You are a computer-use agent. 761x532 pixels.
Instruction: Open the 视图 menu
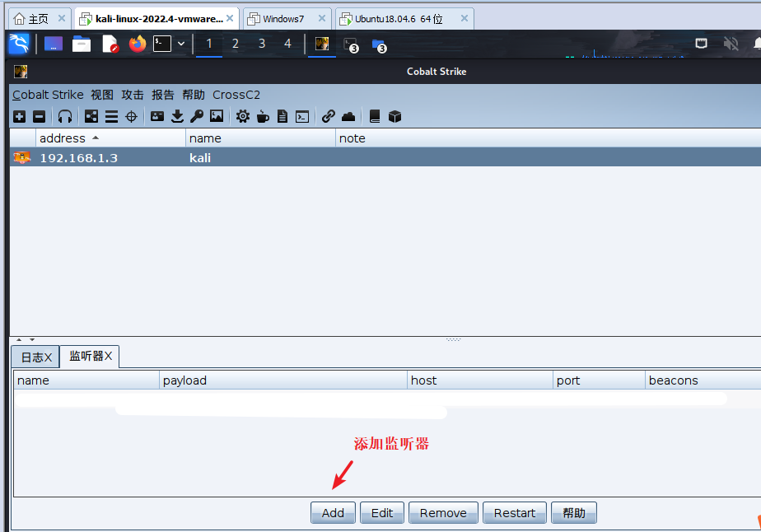[102, 95]
